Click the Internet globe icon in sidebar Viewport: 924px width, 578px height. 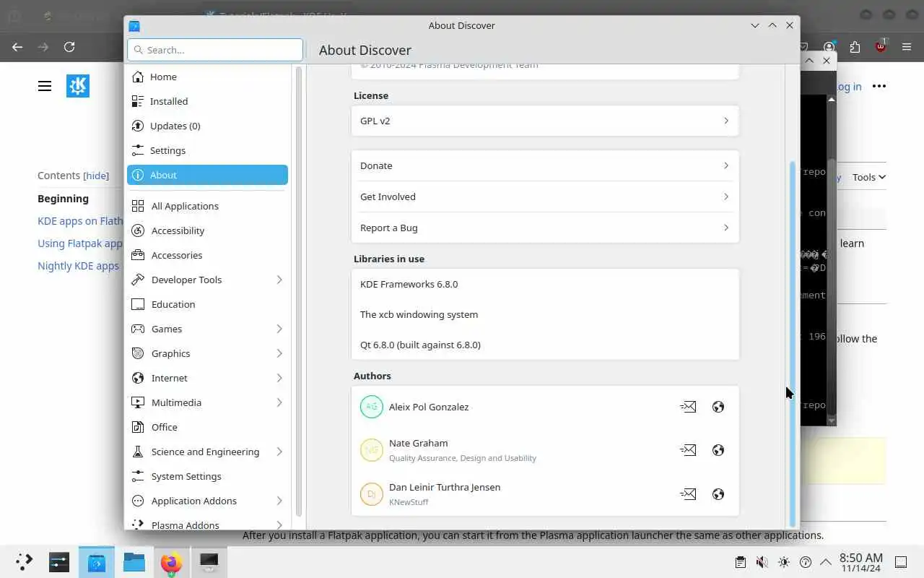click(x=138, y=378)
